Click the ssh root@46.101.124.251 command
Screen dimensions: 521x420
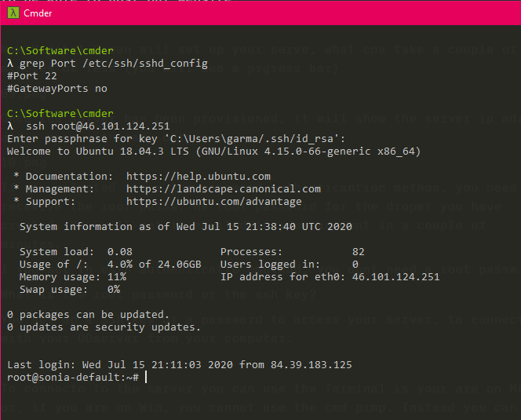97,126
